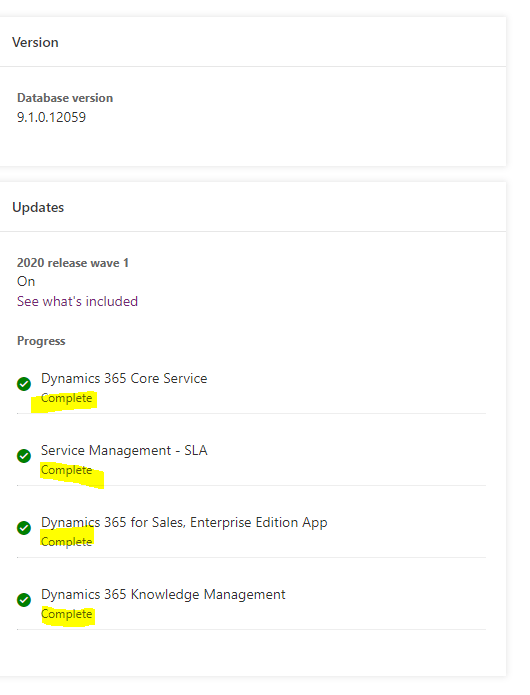Click green check icon for Dynamics 365 Core Service

(x=24, y=384)
